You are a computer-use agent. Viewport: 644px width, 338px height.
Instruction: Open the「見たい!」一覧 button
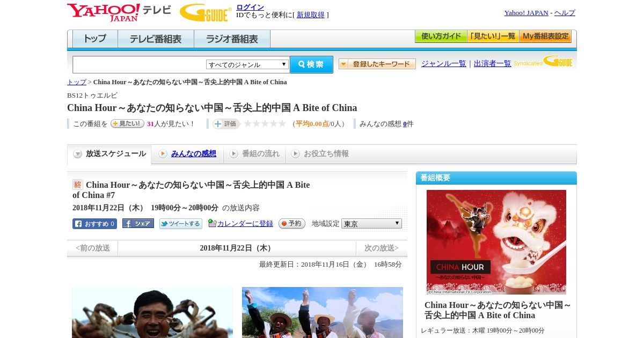pos(493,36)
